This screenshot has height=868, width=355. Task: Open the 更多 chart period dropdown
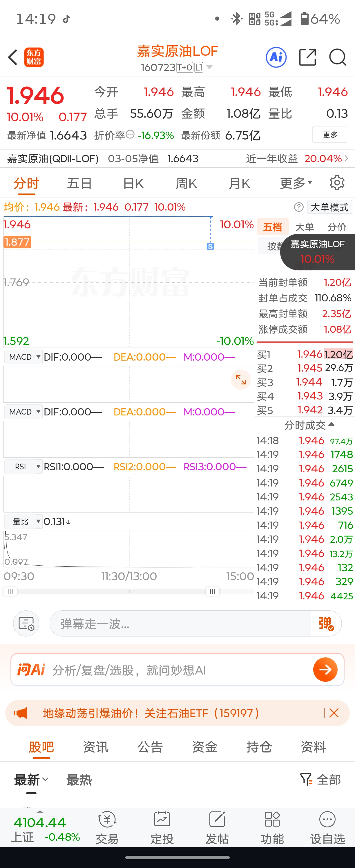[x=296, y=183]
